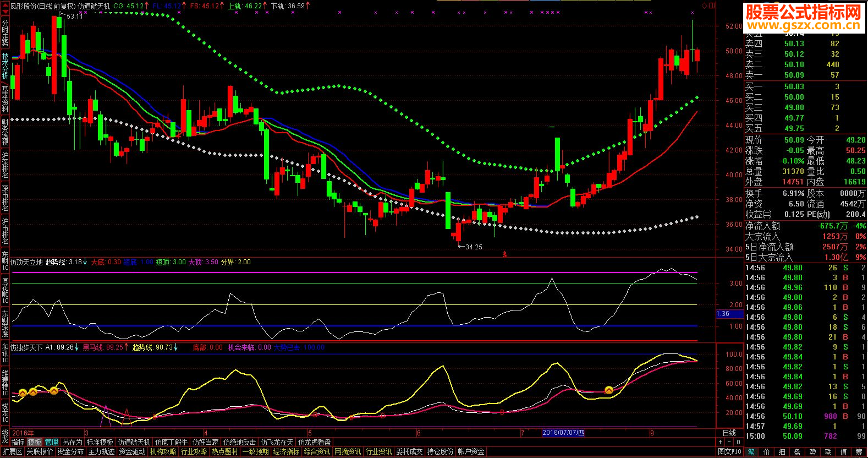
Task: Open the 资金驱动 tab
Action: tap(132, 451)
